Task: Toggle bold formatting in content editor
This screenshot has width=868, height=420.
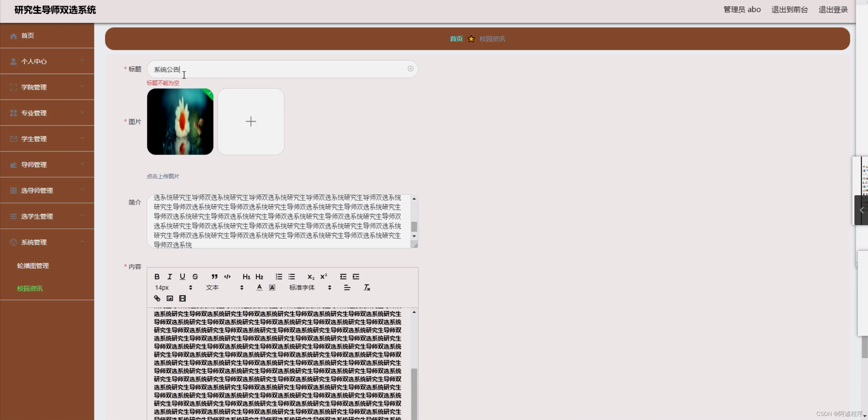Action: [157, 277]
